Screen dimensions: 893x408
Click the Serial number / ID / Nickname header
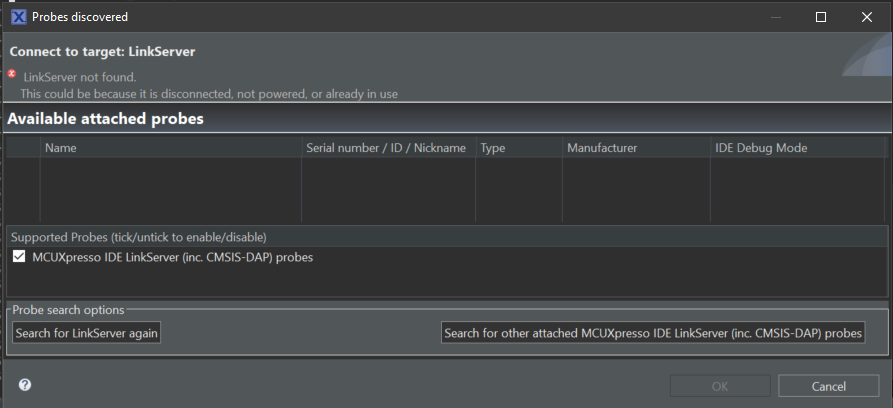(x=386, y=148)
